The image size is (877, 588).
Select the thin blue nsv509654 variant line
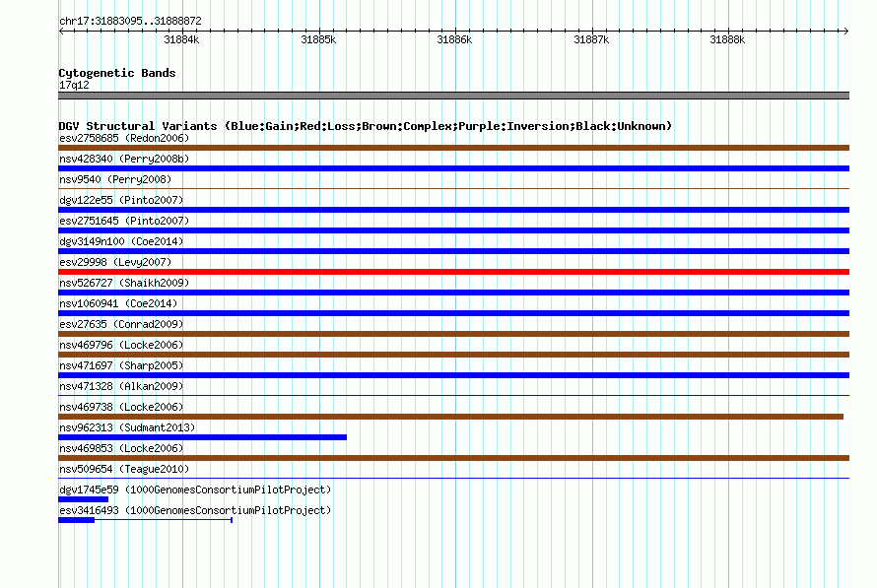pyautogui.click(x=453, y=479)
